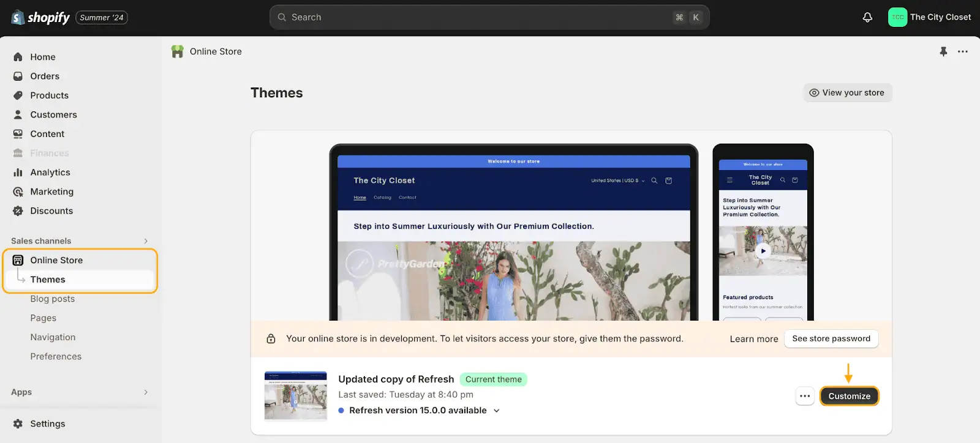The image size is (980, 443).
Task: Focus the Search input field
Action: coord(489,17)
